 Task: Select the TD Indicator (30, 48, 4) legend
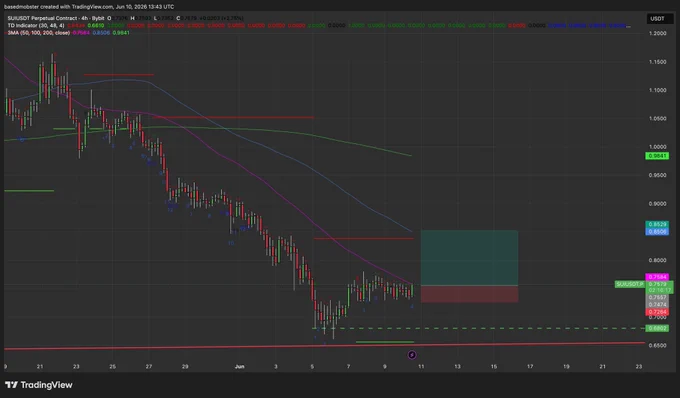(36, 26)
